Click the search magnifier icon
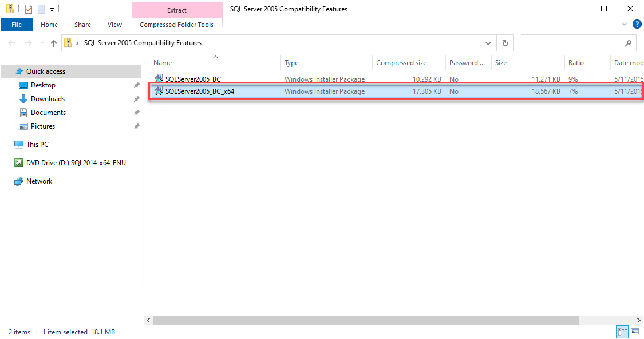Screen dimensions: 644x339 click(x=628, y=43)
